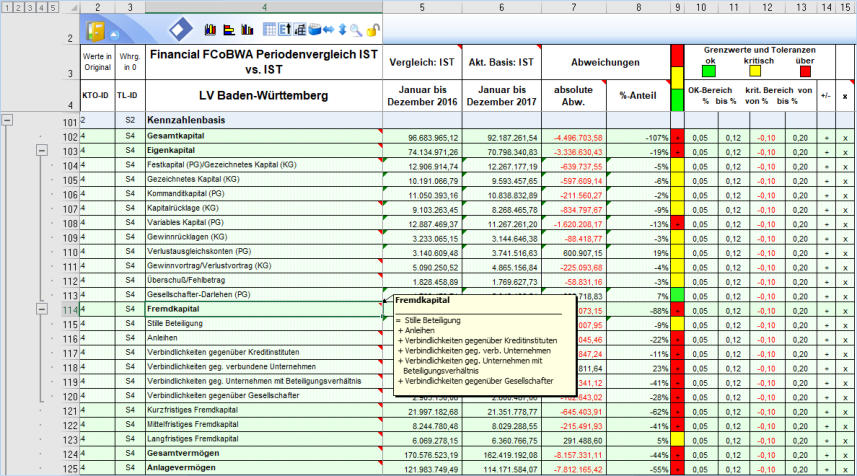Click the magnifier search icon
Viewport: 857px width, 476px height.
point(356,30)
